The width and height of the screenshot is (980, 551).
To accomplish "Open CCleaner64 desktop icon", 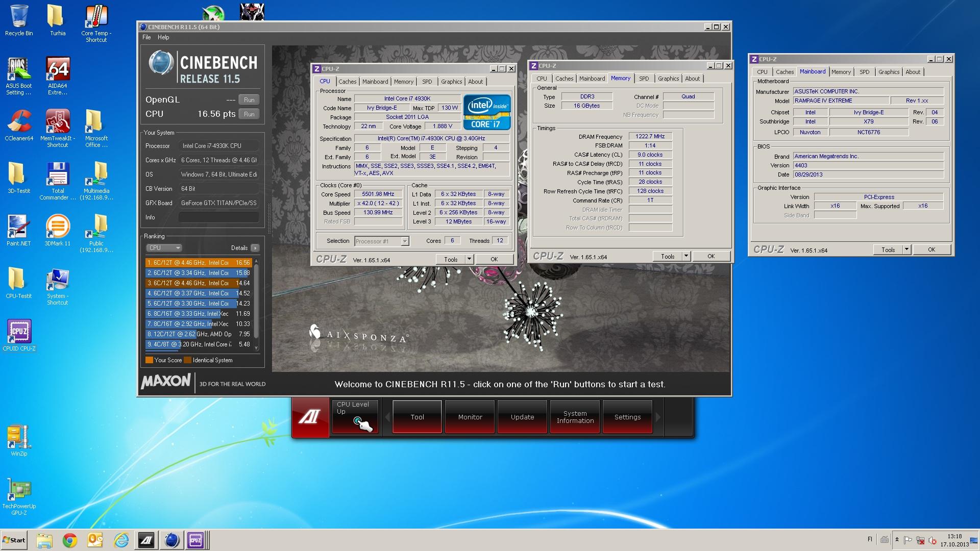I will (19, 126).
